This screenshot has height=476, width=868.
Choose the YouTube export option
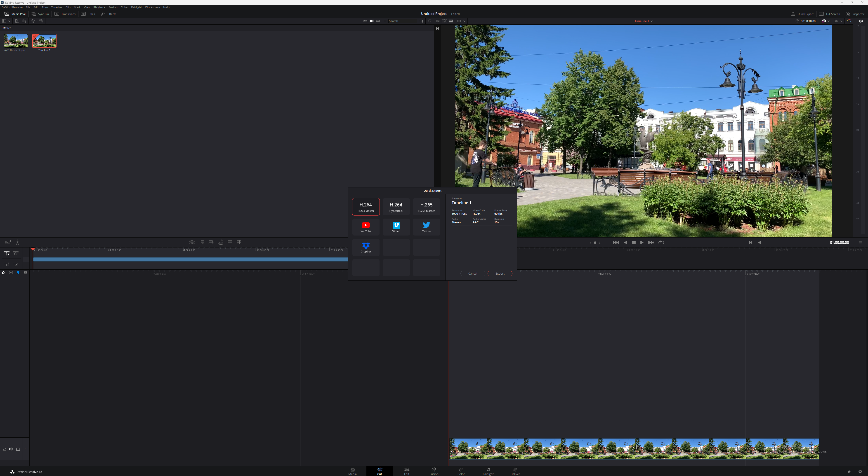(x=366, y=227)
